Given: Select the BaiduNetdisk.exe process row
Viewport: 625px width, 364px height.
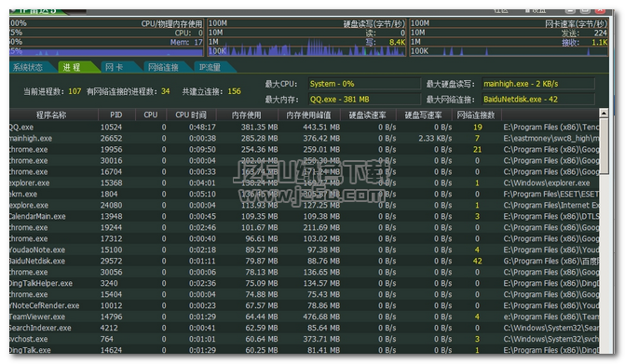Looking at the screenshot, I should [x=305, y=261].
